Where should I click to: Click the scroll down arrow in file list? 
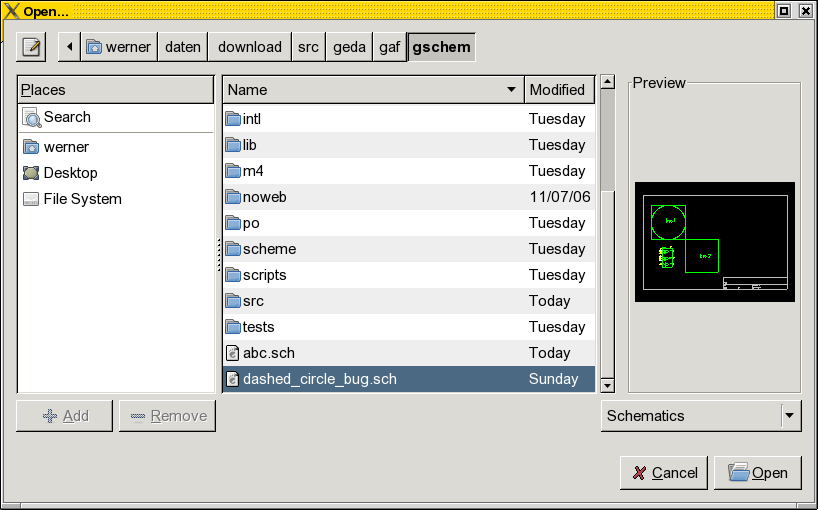pyautogui.click(x=607, y=385)
